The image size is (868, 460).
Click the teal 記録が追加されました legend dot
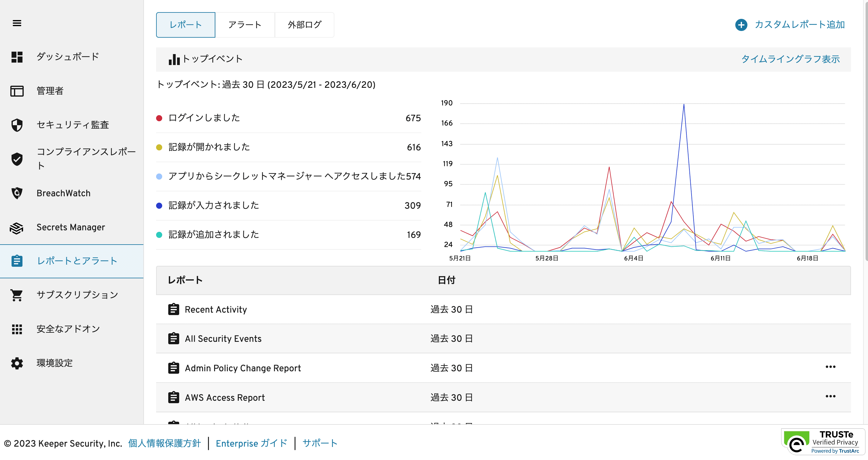(x=159, y=235)
